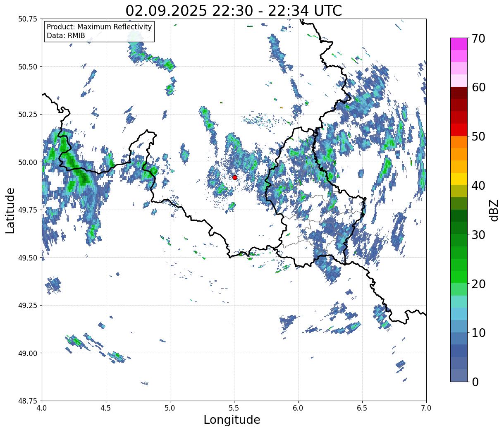Click the 'Data: RMIB' legend line
Image resolution: width=504 pixels, height=430 pixels.
[x=66, y=36]
